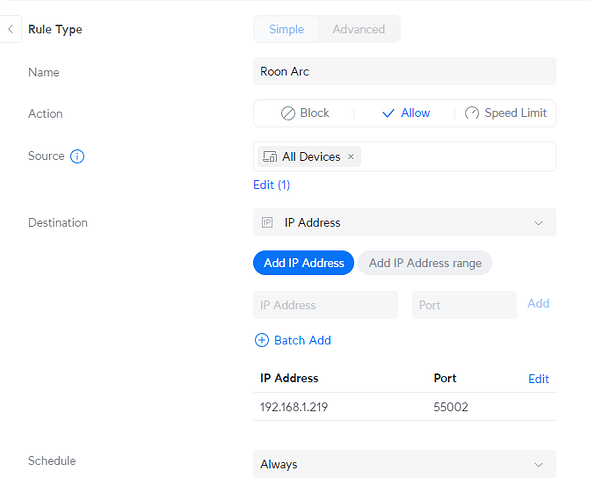Click the Block circle-slash icon

pos(288,113)
